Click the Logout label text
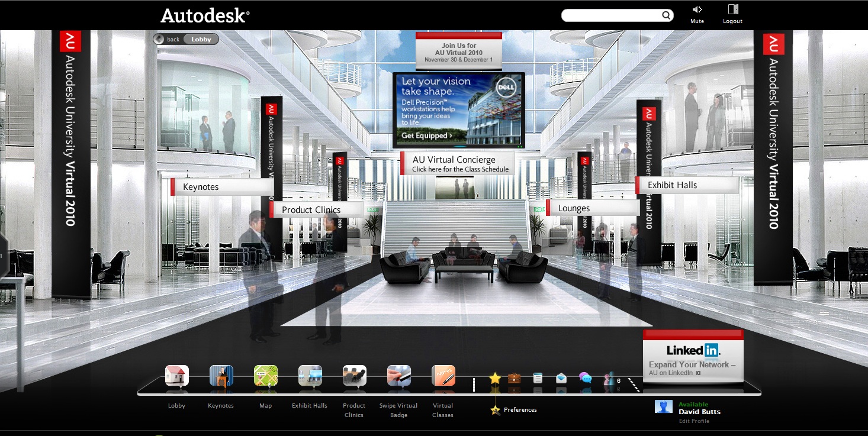868x436 pixels. [732, 21]
